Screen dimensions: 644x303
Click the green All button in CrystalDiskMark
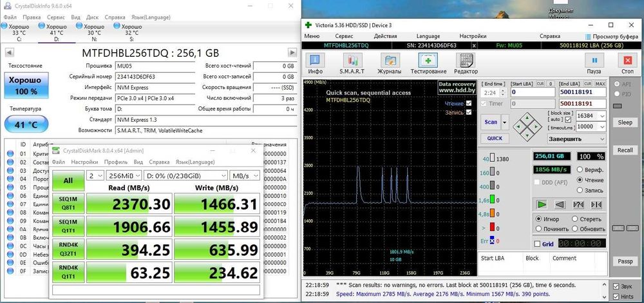68,181
